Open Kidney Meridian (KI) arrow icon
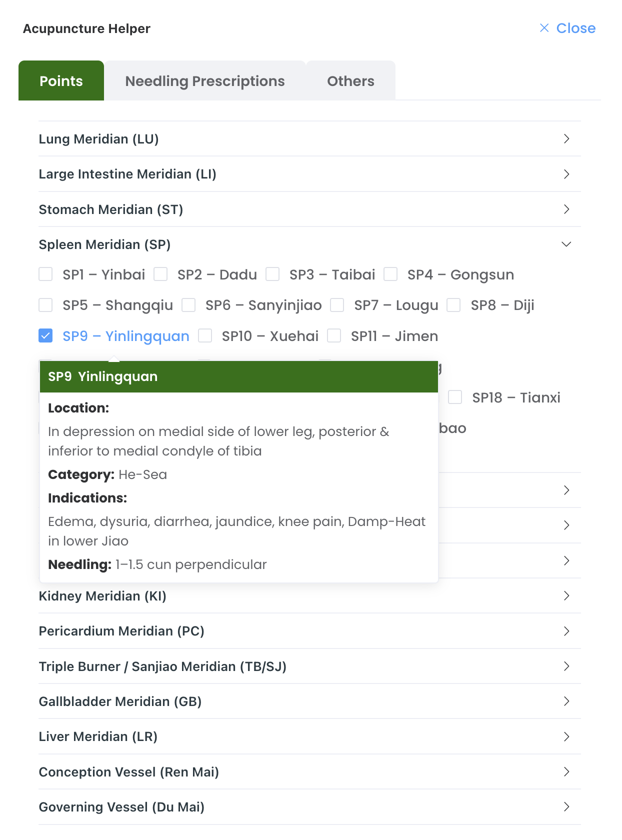This screenshot has height=840, width=622. click(566, 596)
